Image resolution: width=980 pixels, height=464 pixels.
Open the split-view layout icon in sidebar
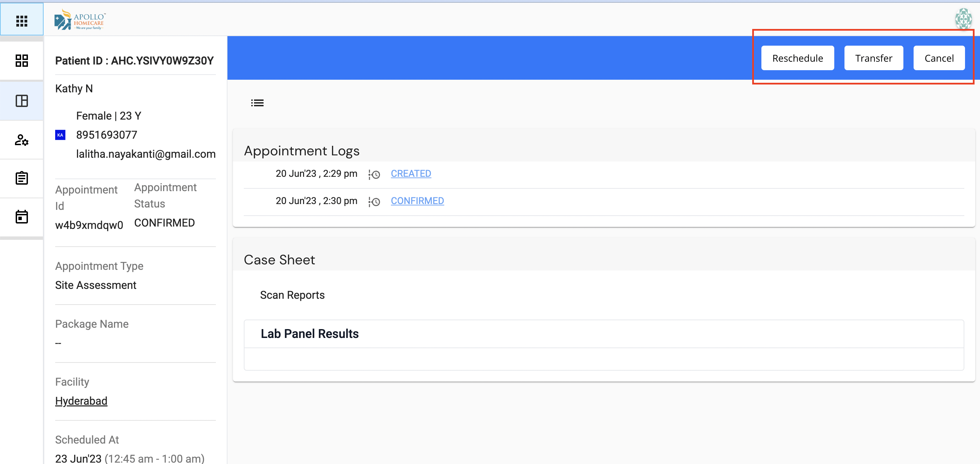22,100
